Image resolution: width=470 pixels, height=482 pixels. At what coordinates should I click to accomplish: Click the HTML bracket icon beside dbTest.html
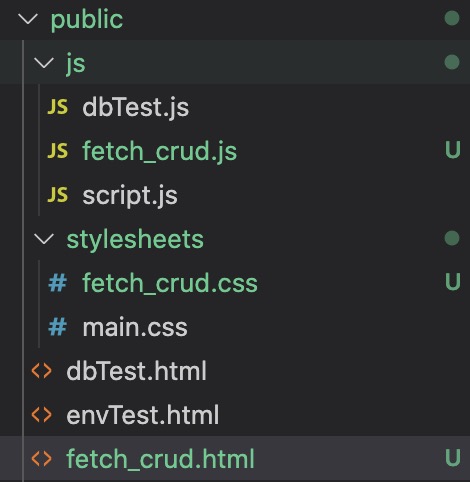coord(42,371)
